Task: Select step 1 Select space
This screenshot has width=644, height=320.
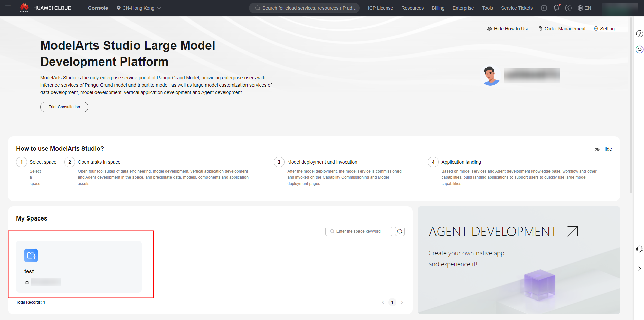Action: (37, 162)
